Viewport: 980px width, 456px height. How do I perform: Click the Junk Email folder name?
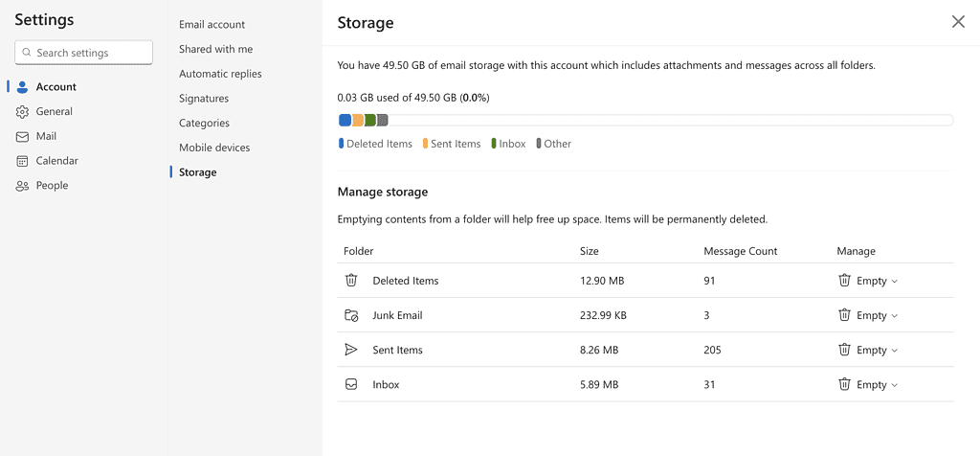pyautogui.click(x=397, y=315)
